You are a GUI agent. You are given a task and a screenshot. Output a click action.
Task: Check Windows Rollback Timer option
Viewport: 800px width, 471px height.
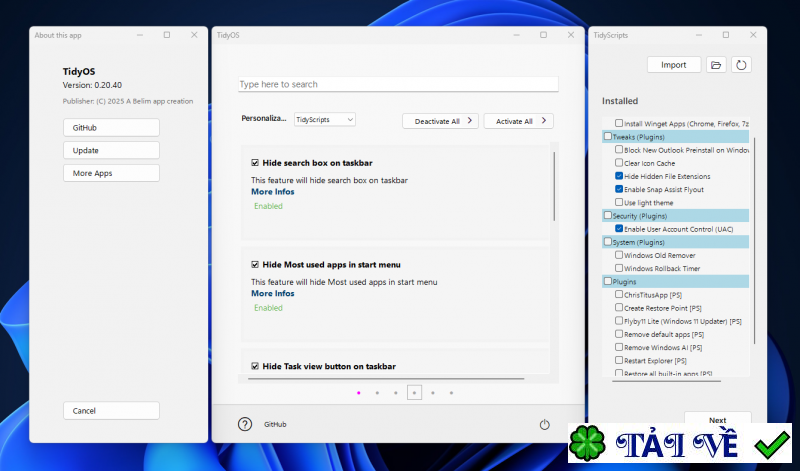[x=619, y=268]
